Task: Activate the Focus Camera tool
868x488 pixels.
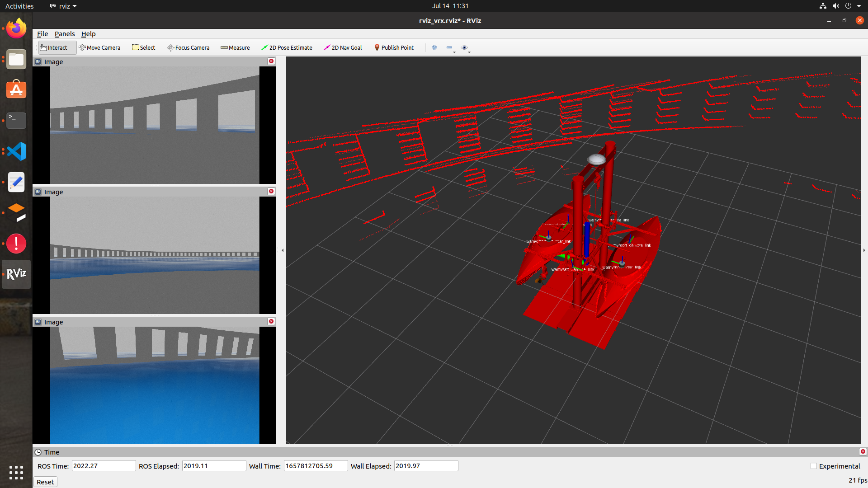Action: click(x=188, y=47)
